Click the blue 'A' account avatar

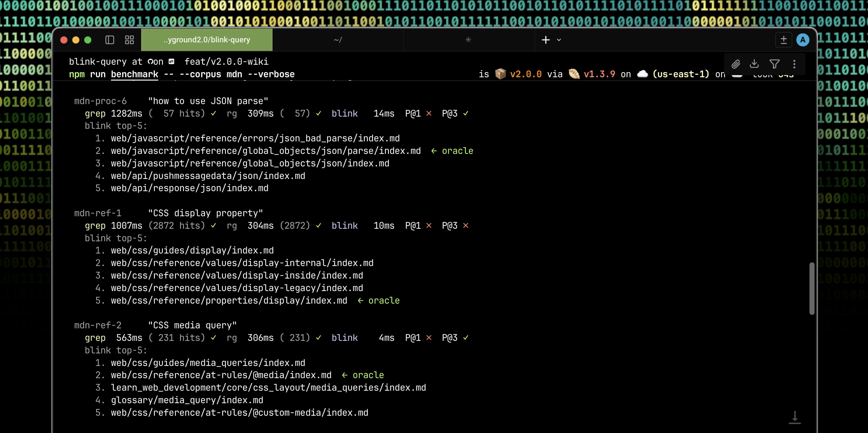803,40
